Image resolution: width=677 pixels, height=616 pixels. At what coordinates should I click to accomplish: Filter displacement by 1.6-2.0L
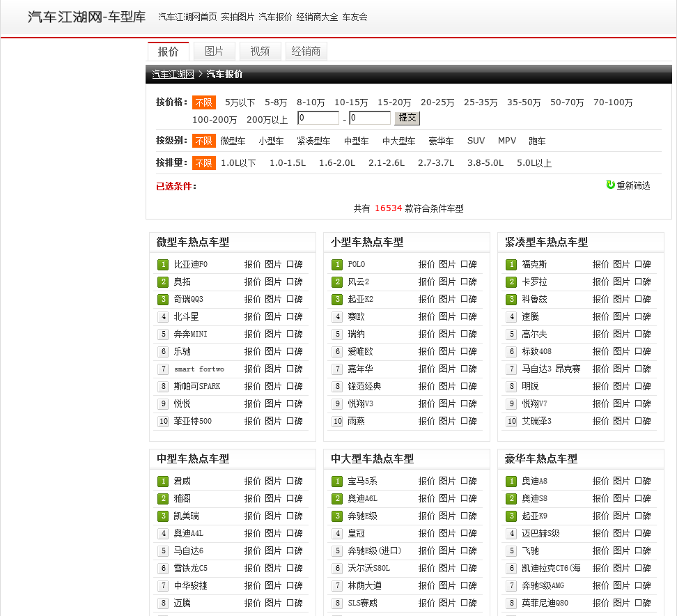pyautogui.click(x=337, y=163)
